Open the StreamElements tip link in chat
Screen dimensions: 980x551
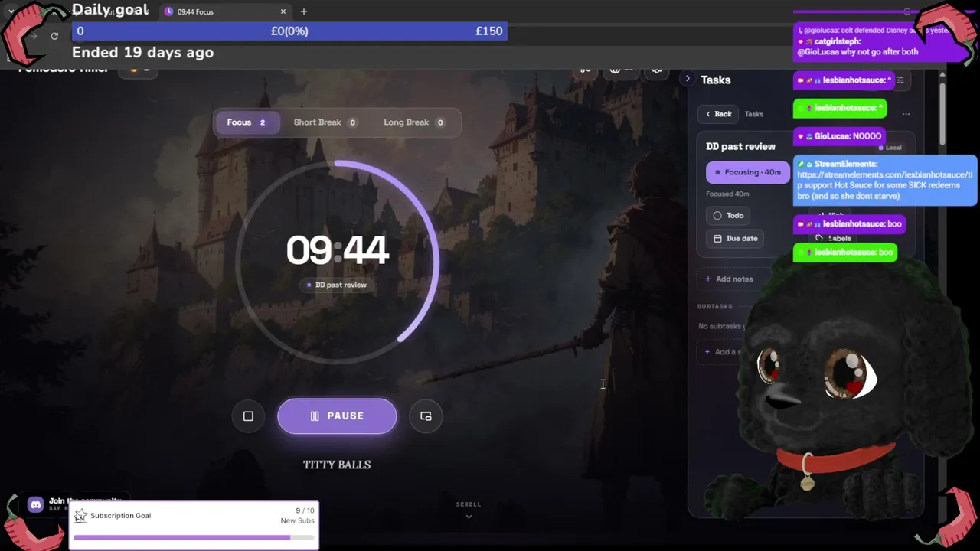(x=885, y=180)
